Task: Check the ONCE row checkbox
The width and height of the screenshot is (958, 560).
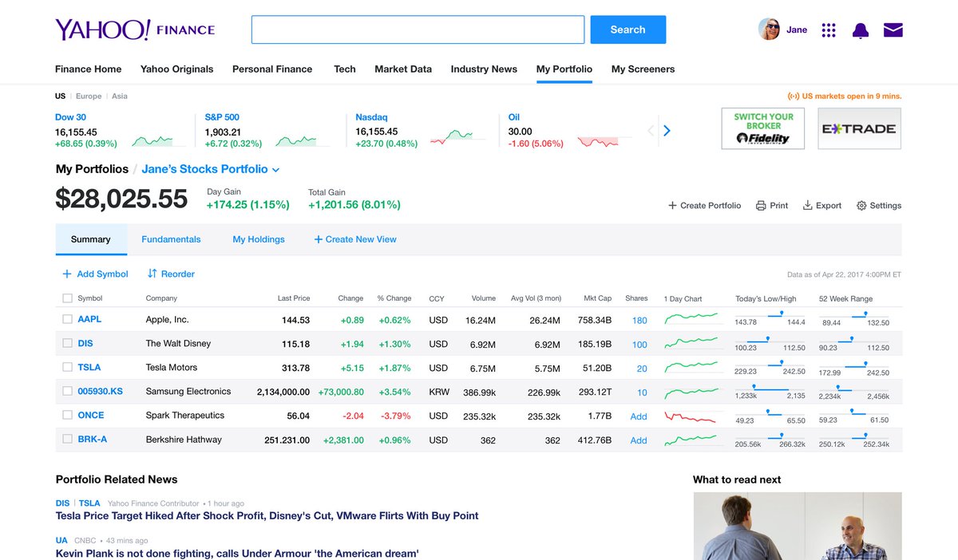Action: [x=67, y=415]
